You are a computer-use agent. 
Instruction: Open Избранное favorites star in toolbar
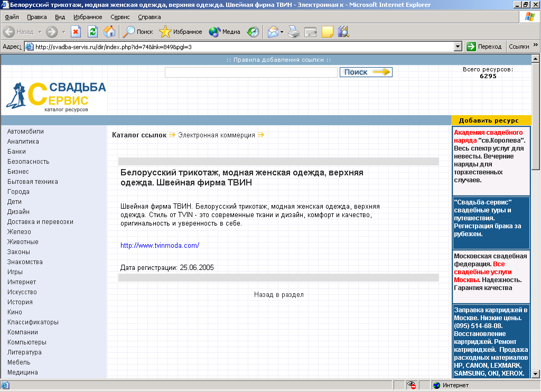coord(181,32)
